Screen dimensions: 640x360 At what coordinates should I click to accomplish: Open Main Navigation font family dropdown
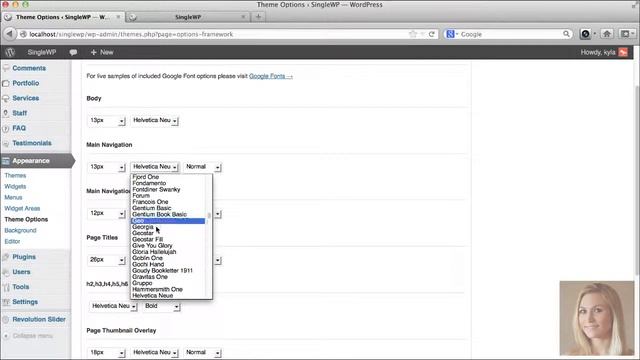click(155, 167)
